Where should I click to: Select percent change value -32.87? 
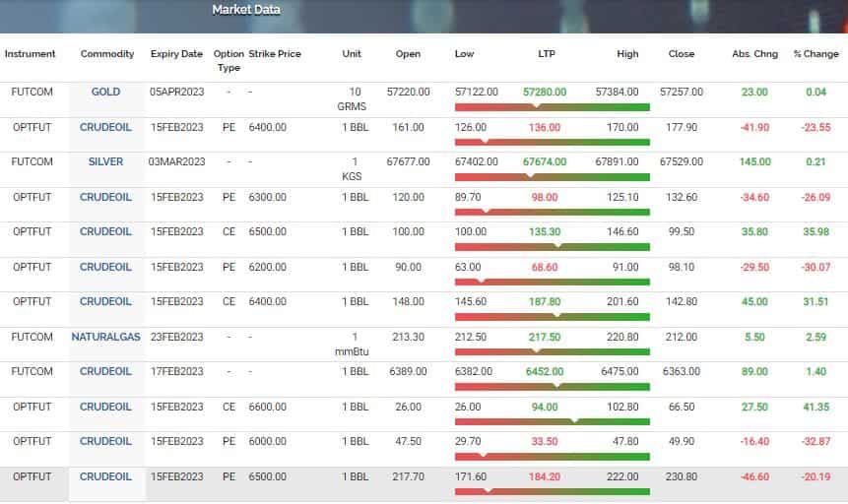(x=815, y=441)
